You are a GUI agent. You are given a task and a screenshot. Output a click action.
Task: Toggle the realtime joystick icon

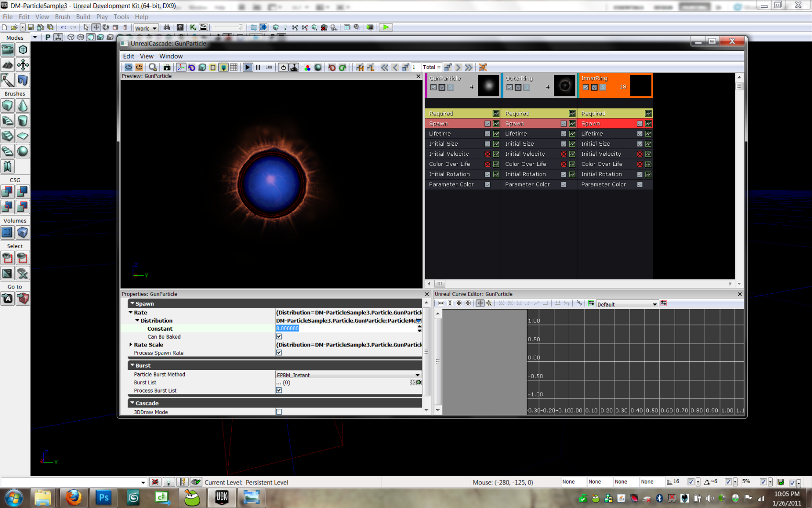pyautogui.click(x=294, y=68)
